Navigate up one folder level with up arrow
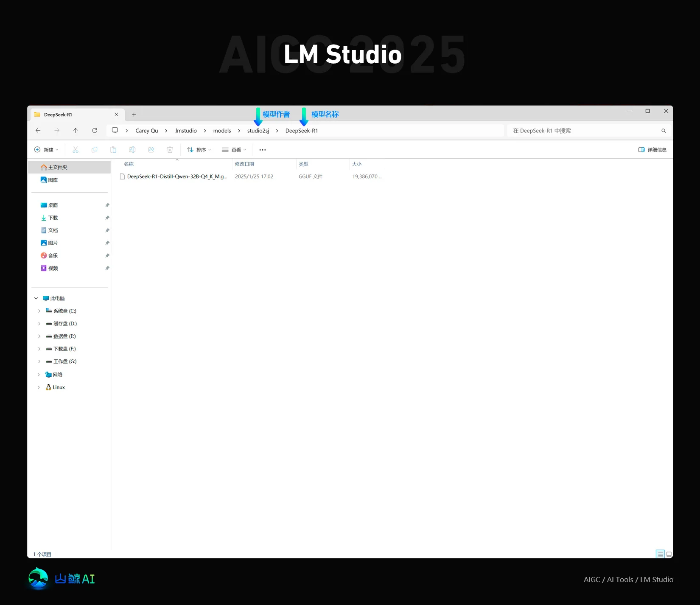 pos(76,130)
